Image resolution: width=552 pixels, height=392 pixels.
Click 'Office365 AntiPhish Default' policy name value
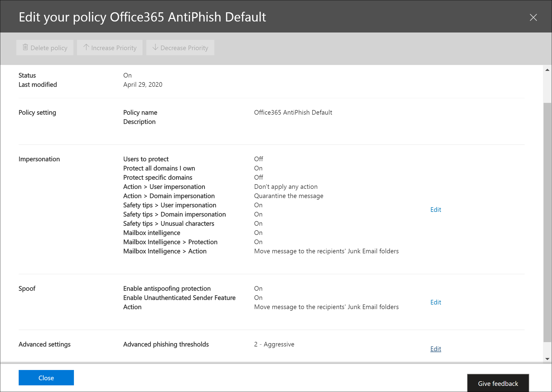(x=293, y=113)
